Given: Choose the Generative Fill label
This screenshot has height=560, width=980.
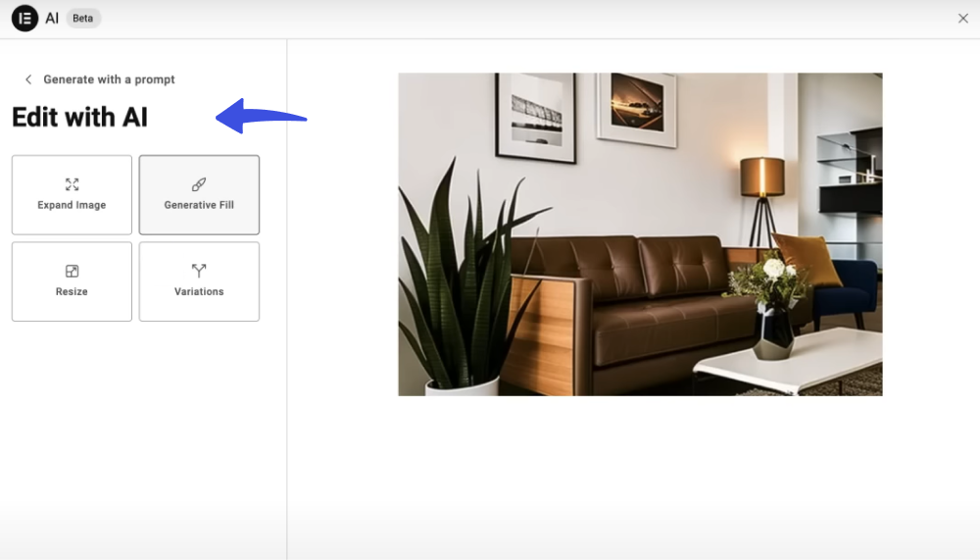Looking at the screenshot, I should [x=199, y=205].
